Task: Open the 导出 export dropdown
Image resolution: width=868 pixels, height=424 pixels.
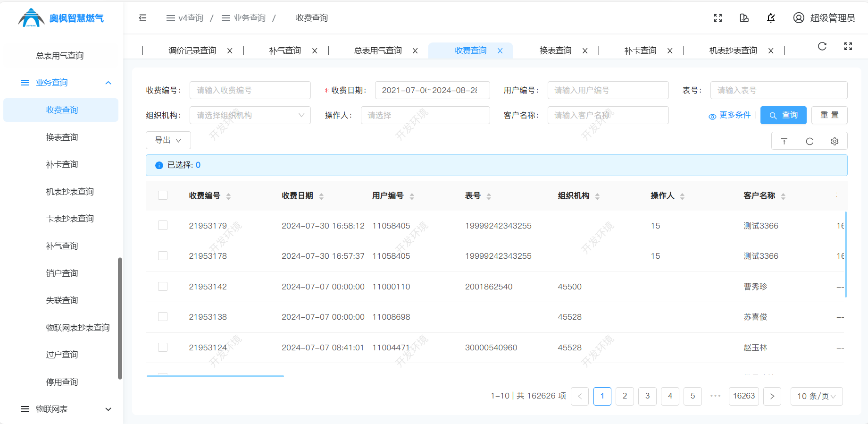Action: (168, 140)
